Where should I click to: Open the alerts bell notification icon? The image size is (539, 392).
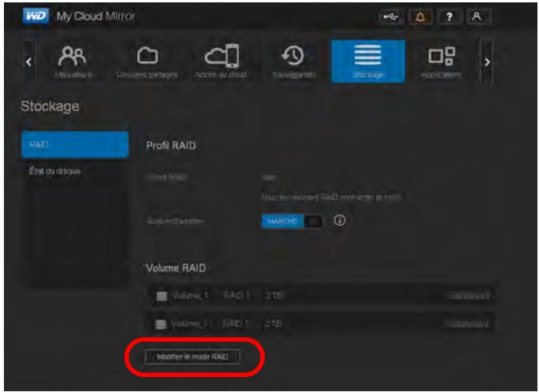pos(420,17)
